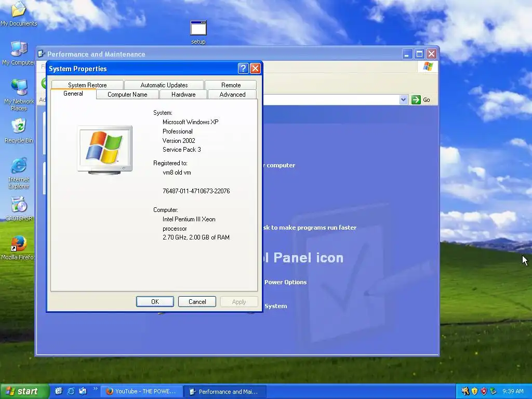Click 'Version 2002' text

click(179, 140)
